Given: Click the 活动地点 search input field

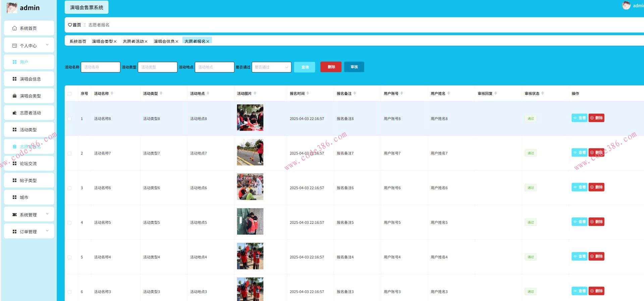Looking at the screenshot, I should point(214,67).
